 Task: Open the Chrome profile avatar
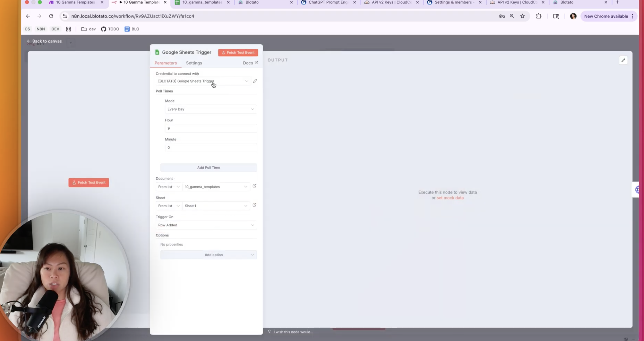coord(573,16)
